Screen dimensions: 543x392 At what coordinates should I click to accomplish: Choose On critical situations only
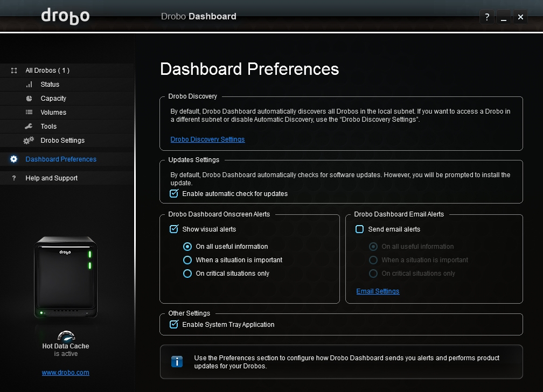187,274
